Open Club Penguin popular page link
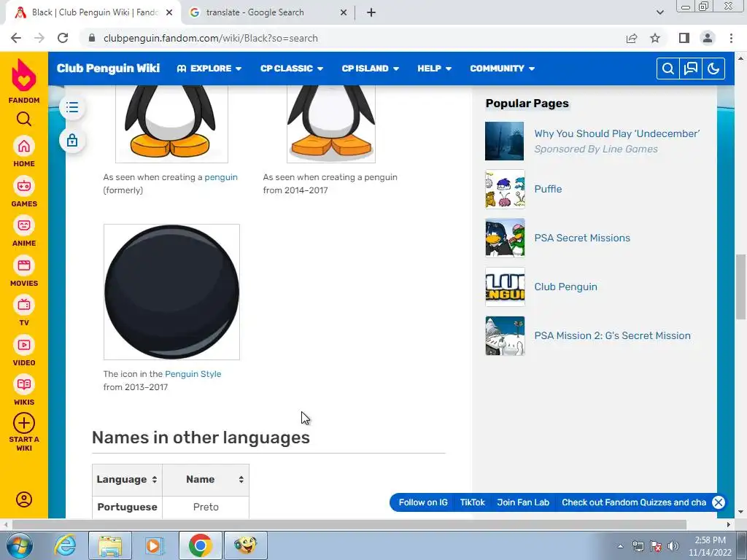Image resolution: width=747 pixels, height=560 pixels. pyautogui.click(x=565, y=287)
